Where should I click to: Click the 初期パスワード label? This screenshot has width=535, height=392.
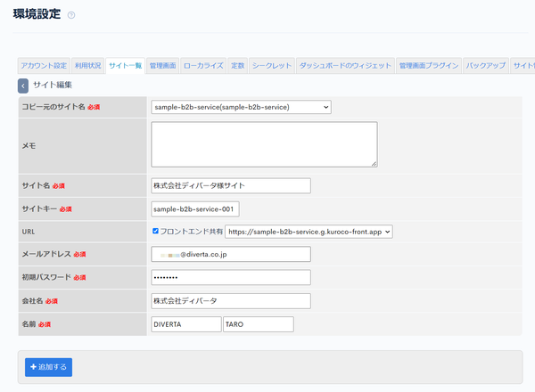tap(46, 277)
